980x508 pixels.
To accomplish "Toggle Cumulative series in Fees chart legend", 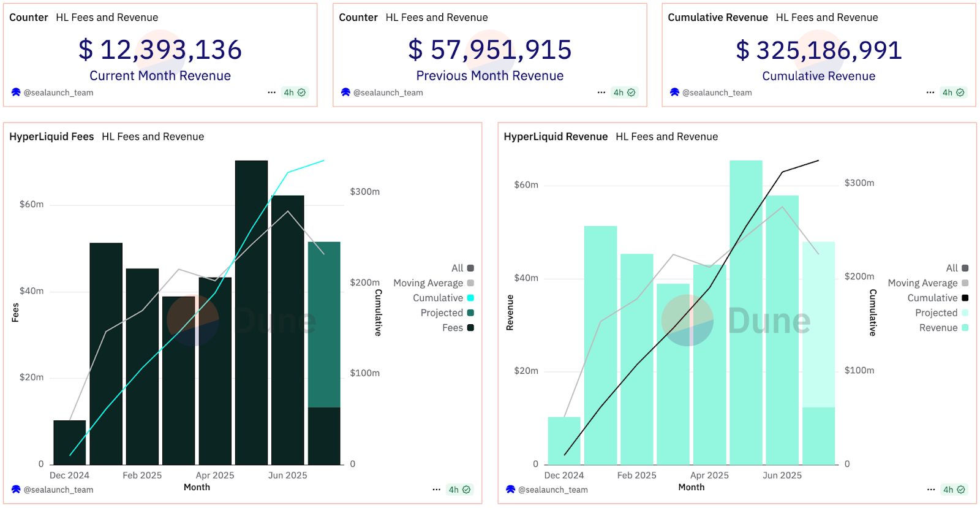I will click(443, 298).
